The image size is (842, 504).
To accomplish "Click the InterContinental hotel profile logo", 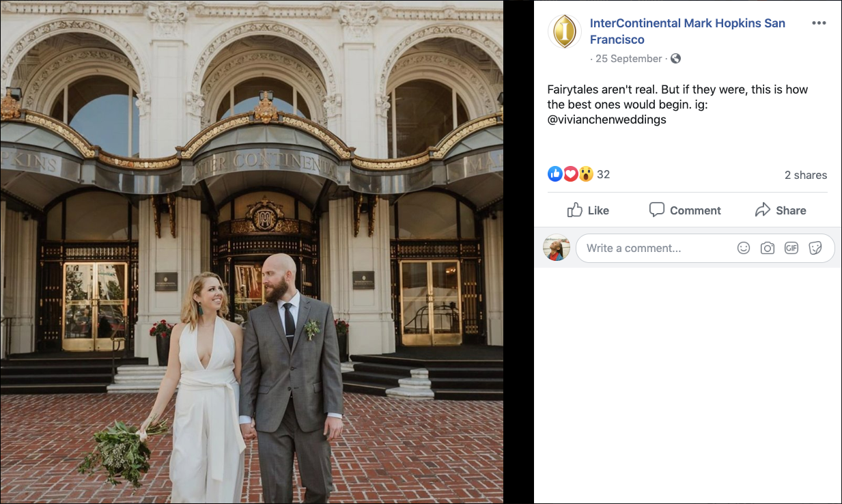I will click(x=565, y=31).
